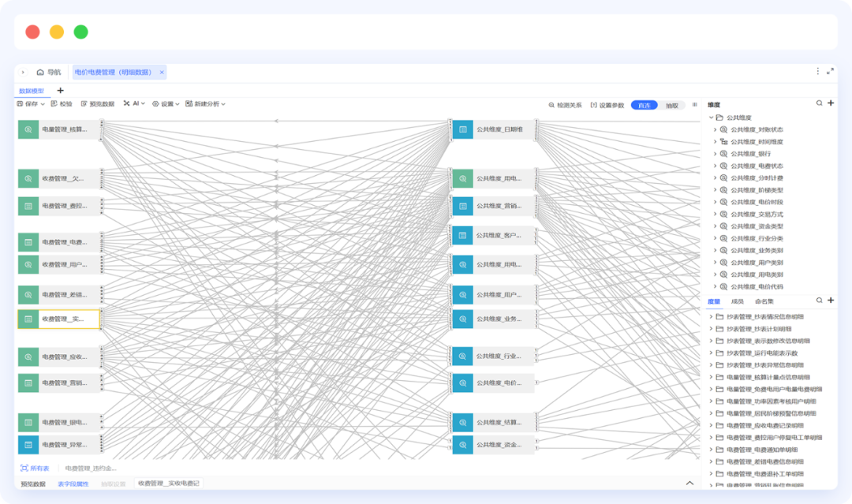Select the 公共维度_日期维 table node

click(494, 129)
